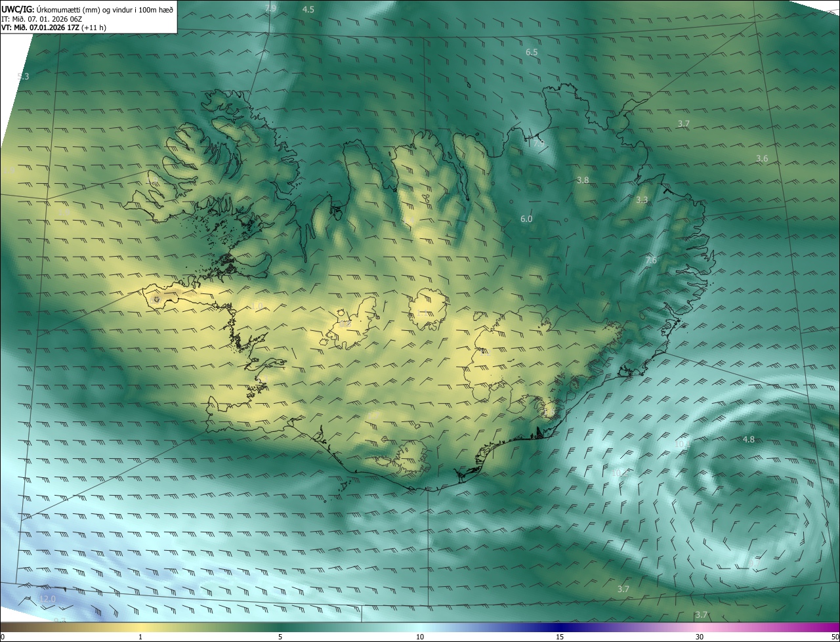Viewport: 840px width, 642px height.
Task: Click the 'IT: Mið. 07. 01. 2026 06Z' line
Action: click(x=41, y=19)
